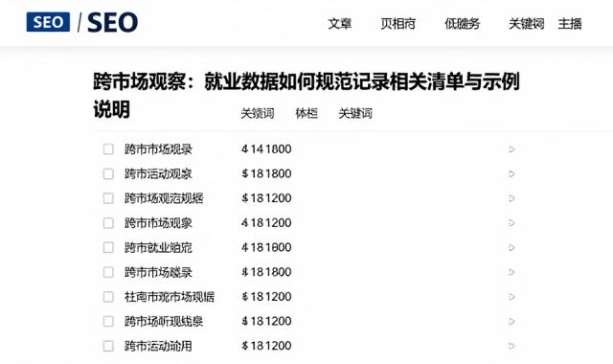Select the 关键词 tab beside 体框

coord(355,113)
